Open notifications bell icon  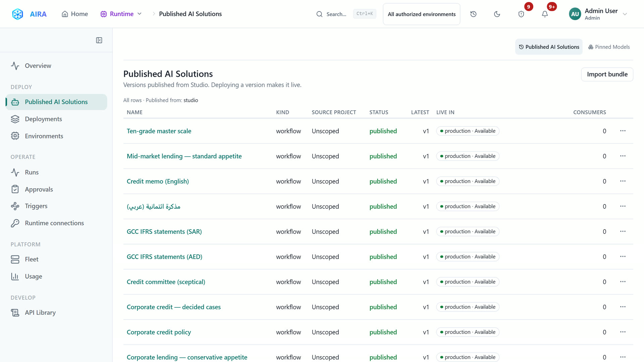coord(545,14)
